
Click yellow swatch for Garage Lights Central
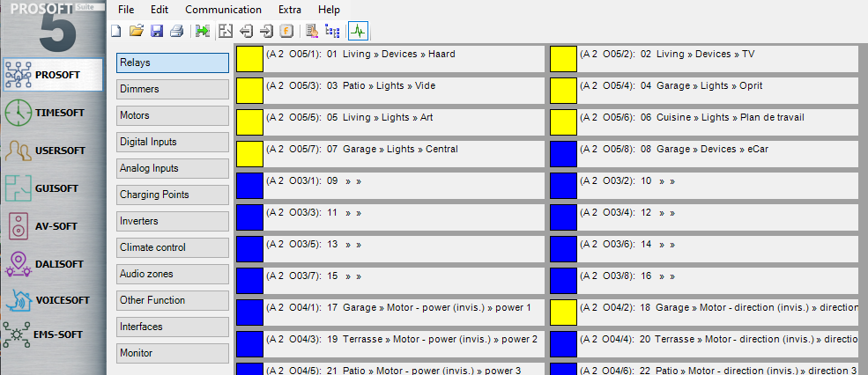click(x=249, y=154)
